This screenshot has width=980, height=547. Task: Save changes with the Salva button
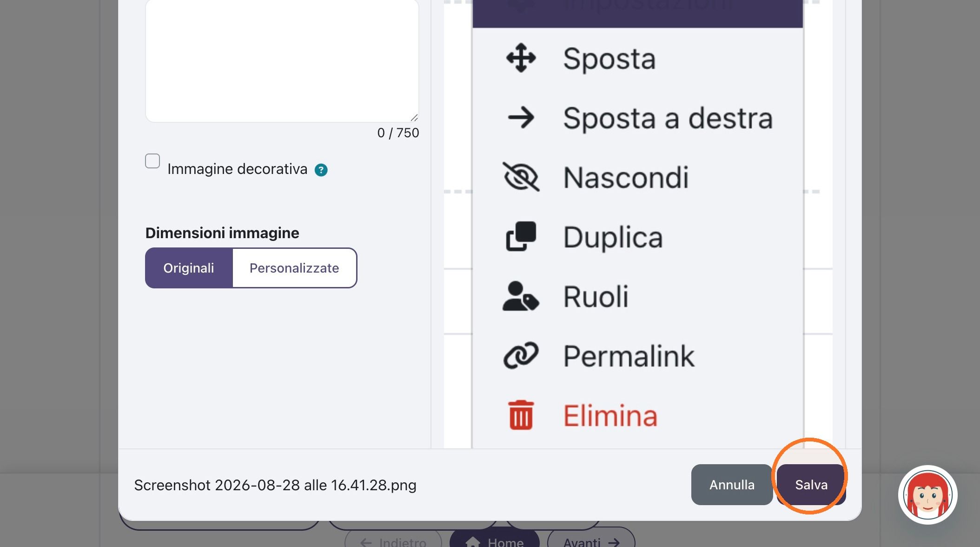[811, 485]
